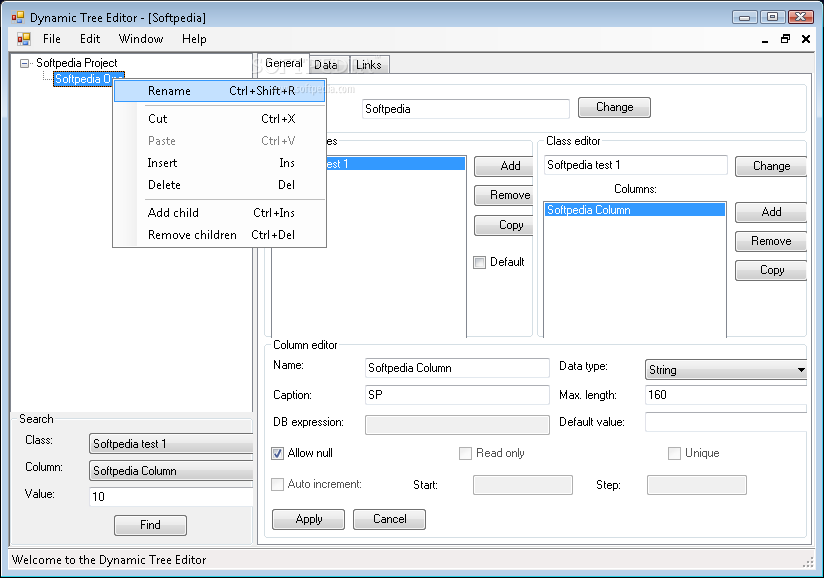Choose Delete from the context menu
Viewport: 824px width, 578px height.
pyautogui.click(x=220, y=185)
